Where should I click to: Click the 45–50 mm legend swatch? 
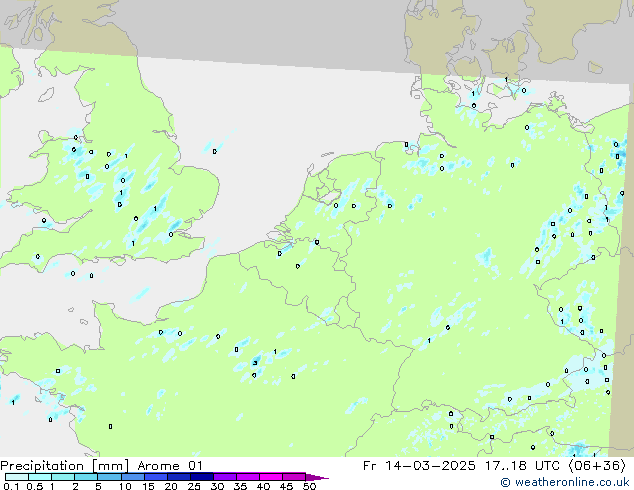click(x=294, y=477)
